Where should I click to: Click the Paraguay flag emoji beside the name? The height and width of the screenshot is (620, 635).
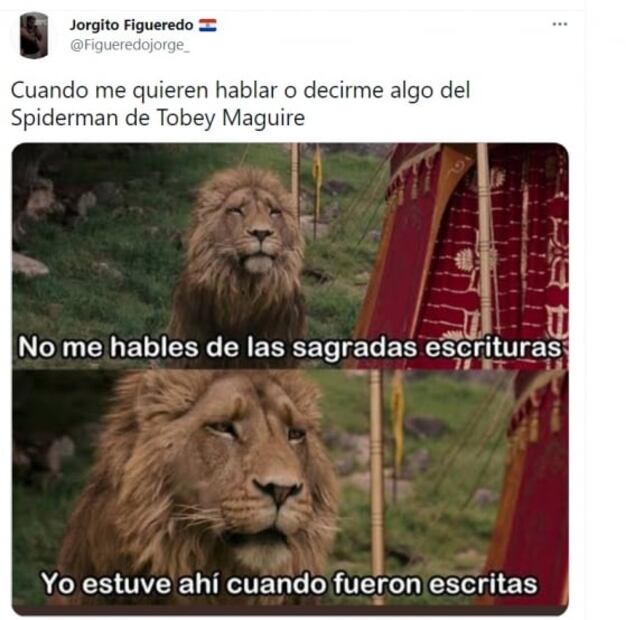coord(208,25)
